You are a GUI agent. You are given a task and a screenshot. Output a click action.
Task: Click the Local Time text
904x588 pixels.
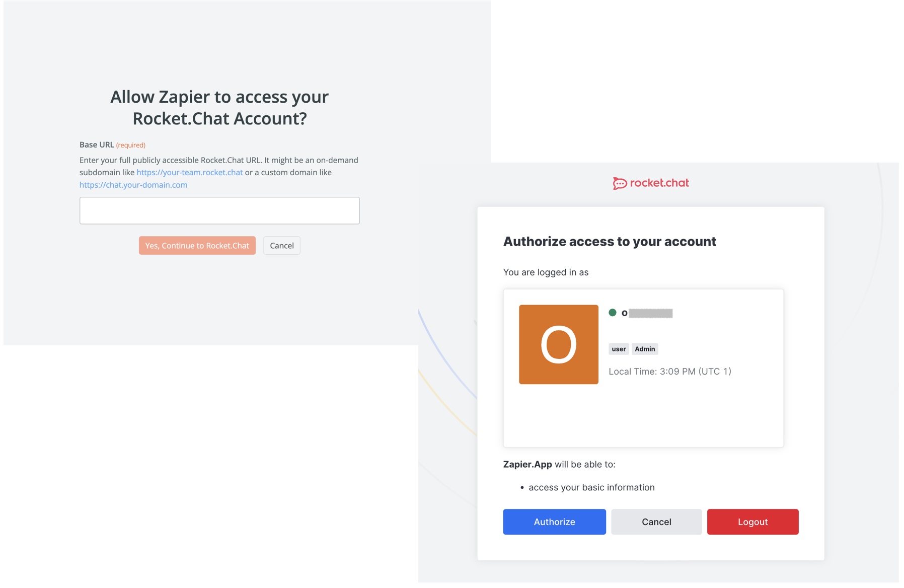[669, 372]
